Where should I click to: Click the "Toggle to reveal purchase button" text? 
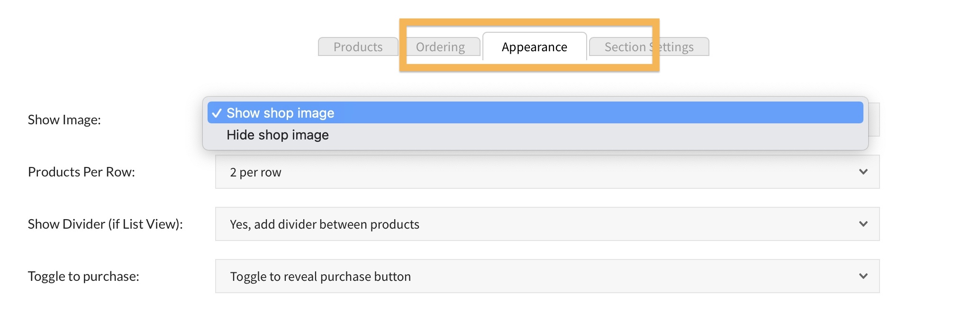pyautogui.click(x=320, y=277)
